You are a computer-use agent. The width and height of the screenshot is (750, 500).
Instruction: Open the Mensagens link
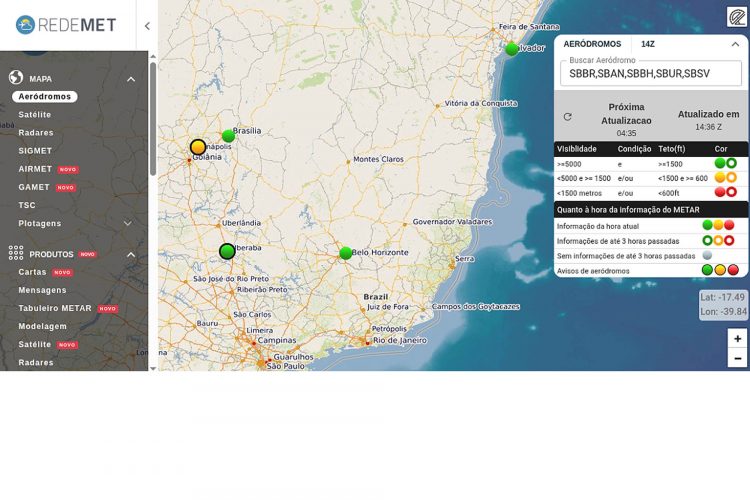(42, 291)
